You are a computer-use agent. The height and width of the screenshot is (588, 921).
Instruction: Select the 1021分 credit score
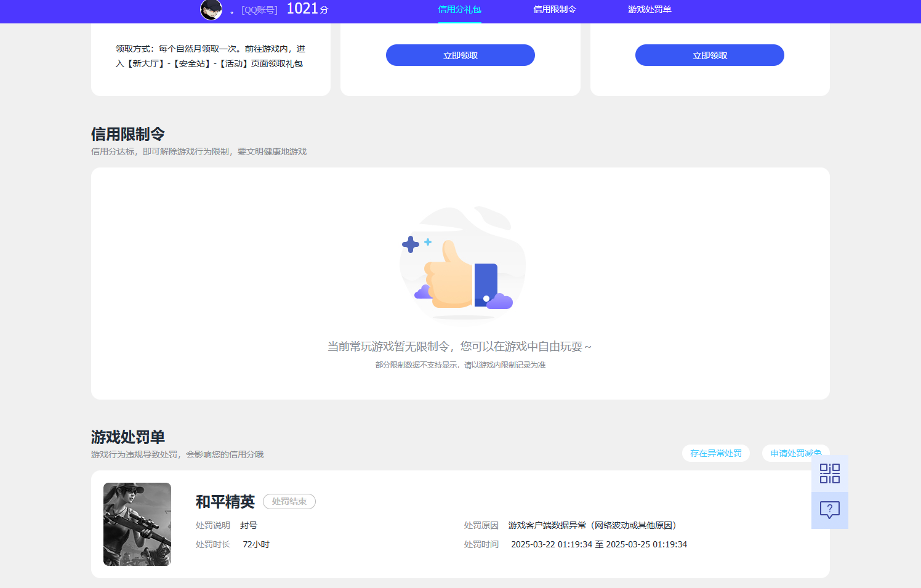tap(307, 9)
